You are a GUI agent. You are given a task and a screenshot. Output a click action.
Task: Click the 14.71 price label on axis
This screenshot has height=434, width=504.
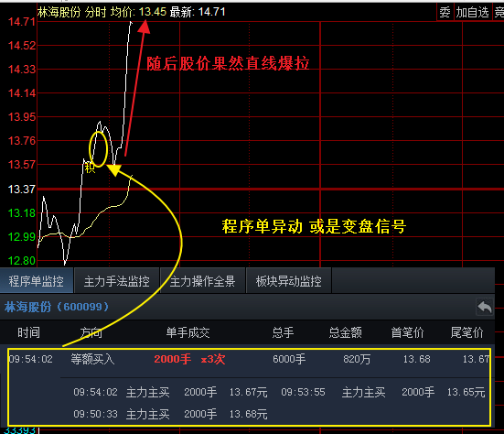(x=22, y=22)
